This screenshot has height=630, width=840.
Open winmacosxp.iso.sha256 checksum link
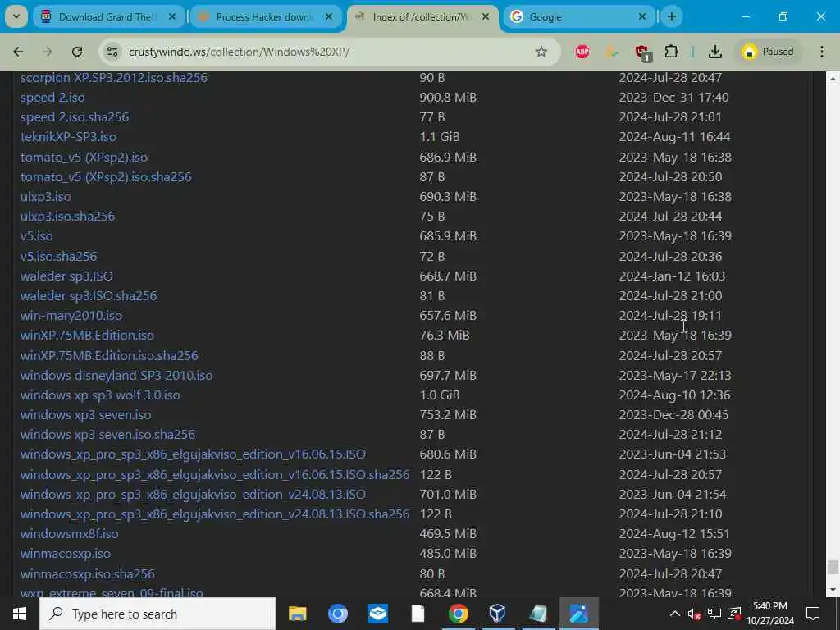click(87, 573)
